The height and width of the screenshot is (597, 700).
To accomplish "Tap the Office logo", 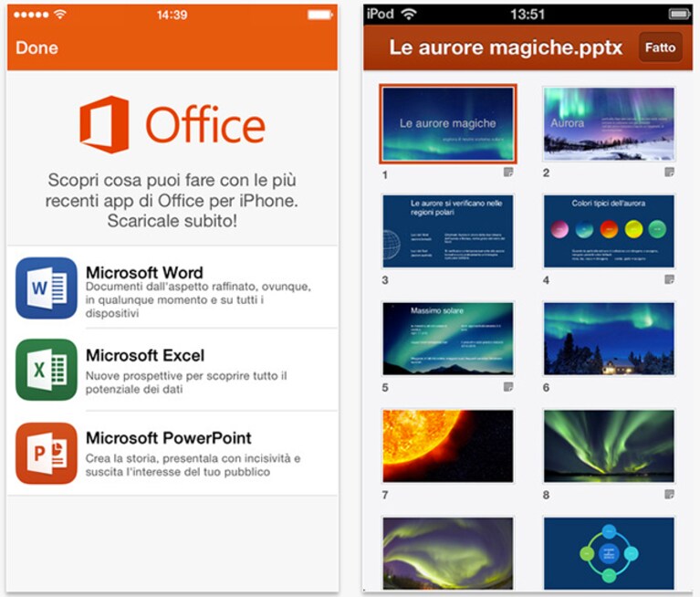I will (x=172, y=124).
